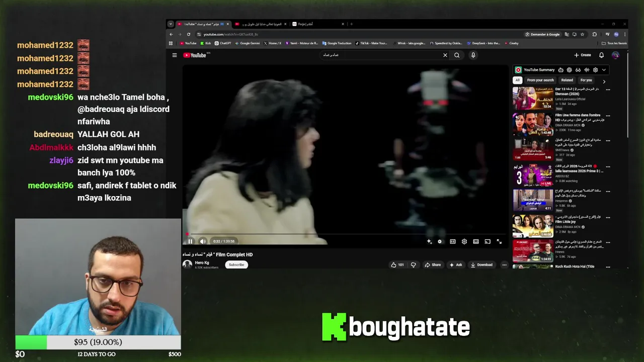Start voice search with microphone icon
This screenshot has width=644, height=362.
(473, 55)
